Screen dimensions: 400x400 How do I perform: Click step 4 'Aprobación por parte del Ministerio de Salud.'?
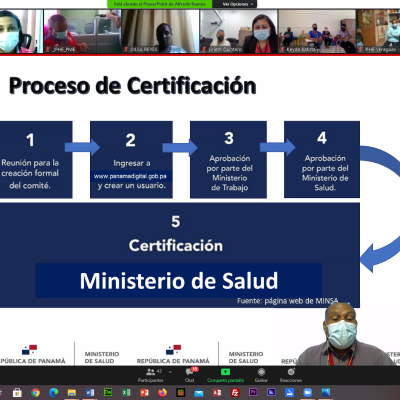pyautogui.click(x=325, y=173)
